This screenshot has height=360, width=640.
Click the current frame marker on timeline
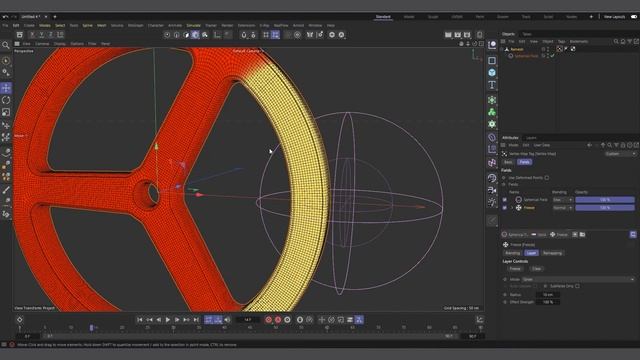(x=91, y=327)
